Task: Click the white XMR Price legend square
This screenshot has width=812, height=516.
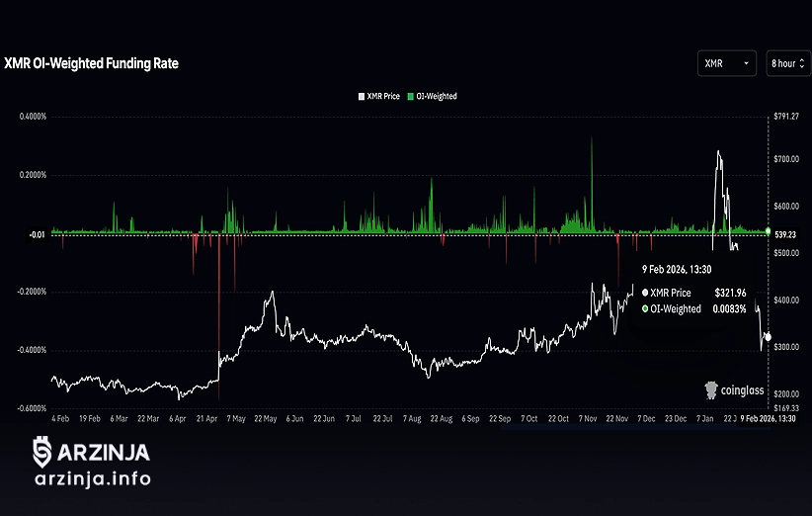Action: [x=362, y=97]
